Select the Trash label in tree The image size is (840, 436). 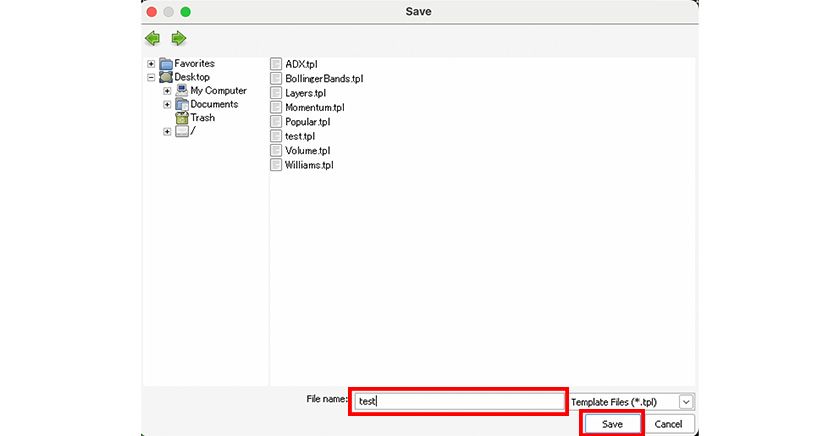(x=202, y=117)
